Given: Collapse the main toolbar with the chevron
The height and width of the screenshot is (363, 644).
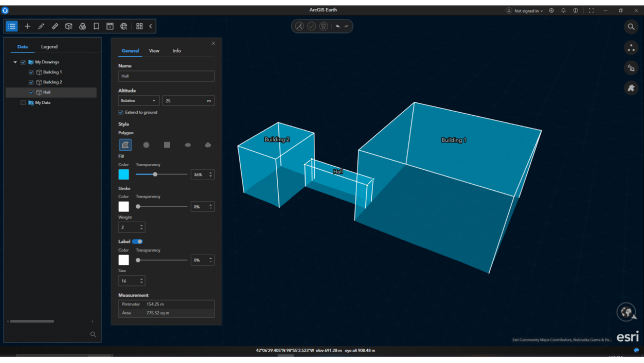Looking at the screenshot, I should (151, 26).
